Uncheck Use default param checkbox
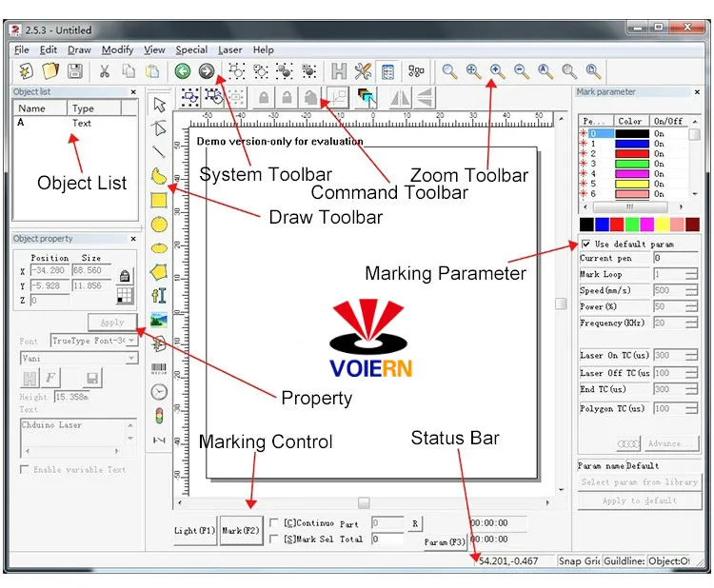This screenshot has width=714, height=588. pos(585,245)
